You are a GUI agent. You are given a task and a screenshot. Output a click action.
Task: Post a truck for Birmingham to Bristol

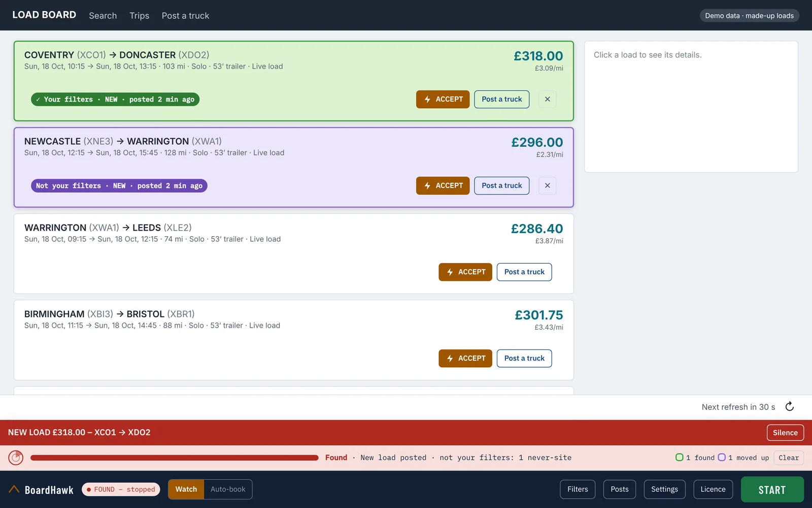[524, 358]
